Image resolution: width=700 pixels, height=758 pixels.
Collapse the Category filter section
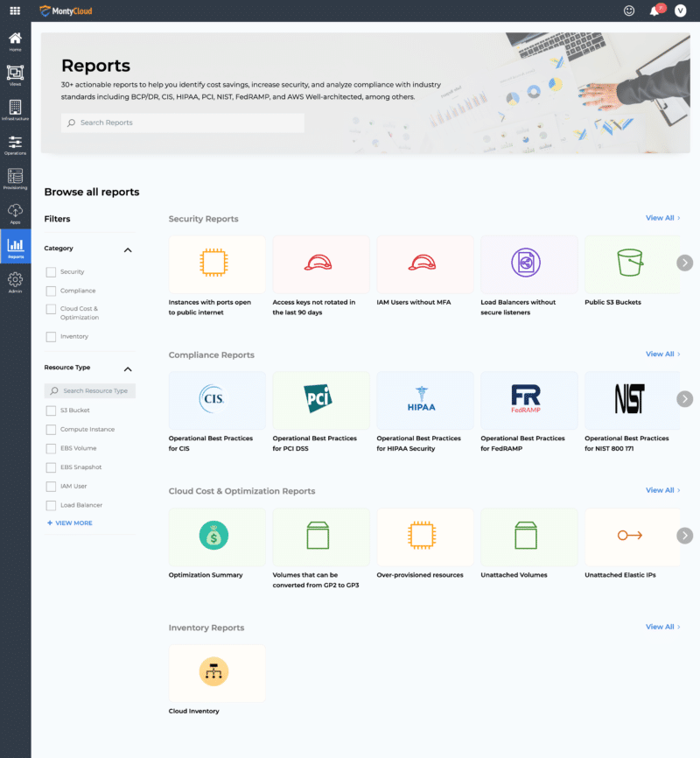(x=129, y=249)
